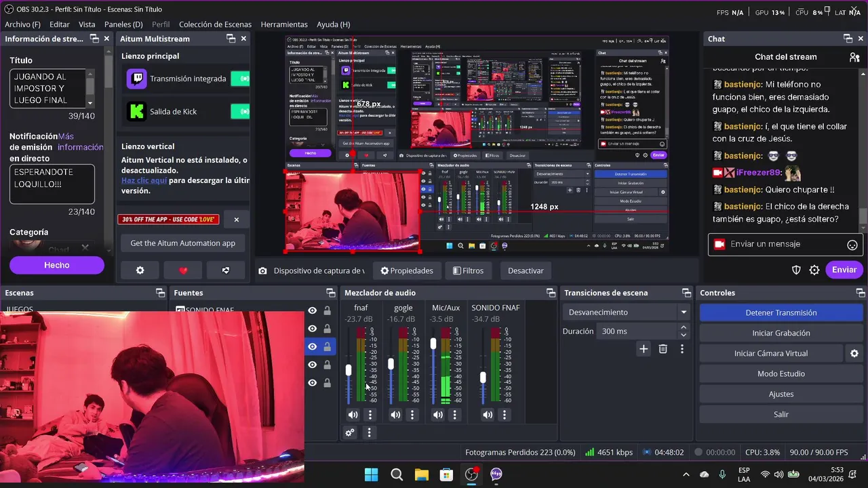Image resolution: width=868 pixels, height=488 pixels.
Task: Open Ajustes from Controles
Action: (781, 394)
